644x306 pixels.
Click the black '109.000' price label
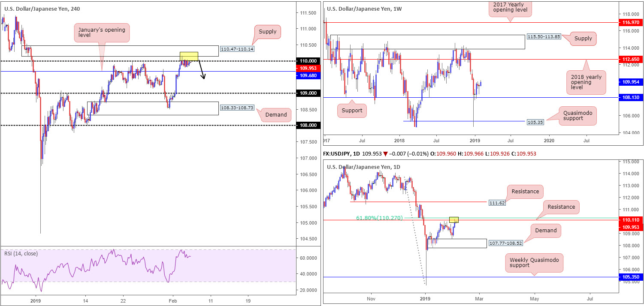point(308,93)
